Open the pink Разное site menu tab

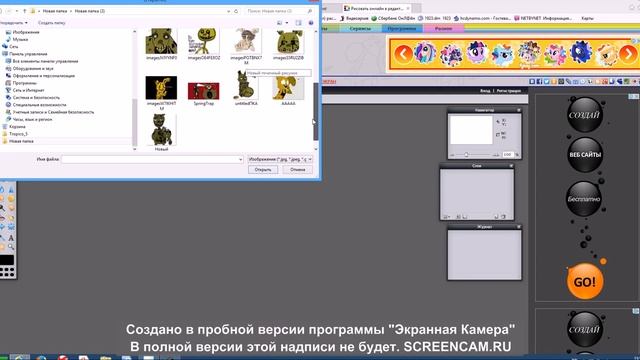[444, 29]
